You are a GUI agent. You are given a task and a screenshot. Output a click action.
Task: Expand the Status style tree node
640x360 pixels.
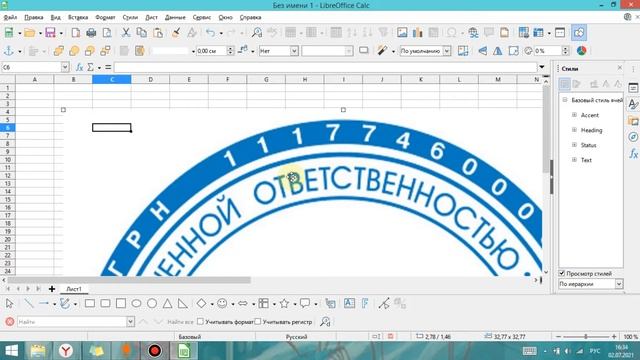[x=574, y=145]
